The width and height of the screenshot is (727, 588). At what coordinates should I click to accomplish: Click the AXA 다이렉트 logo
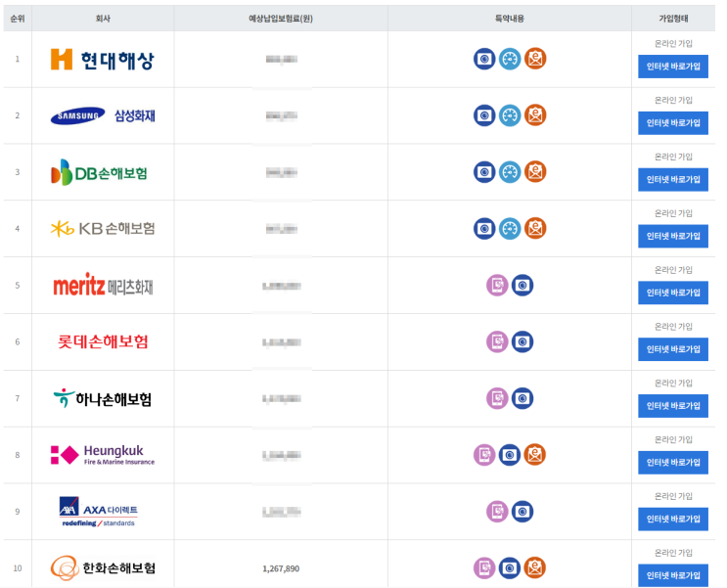click(99, 512)
